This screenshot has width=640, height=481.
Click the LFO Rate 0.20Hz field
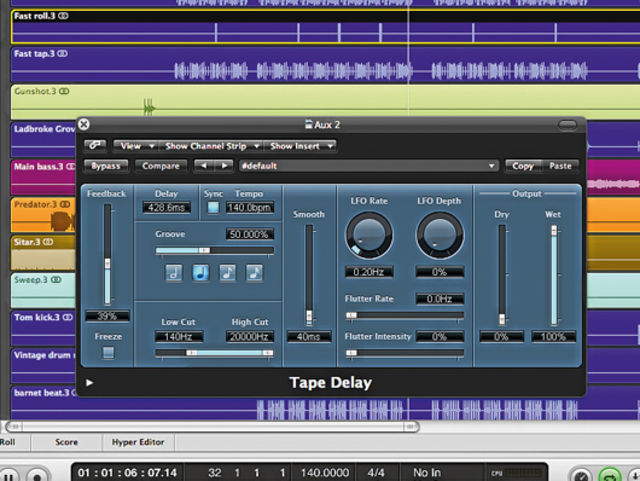[x=369, y=272]
